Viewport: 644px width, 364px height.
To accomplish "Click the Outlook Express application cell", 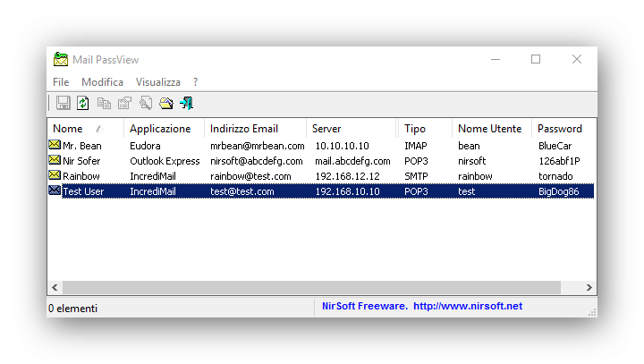I will coord(165,161).
